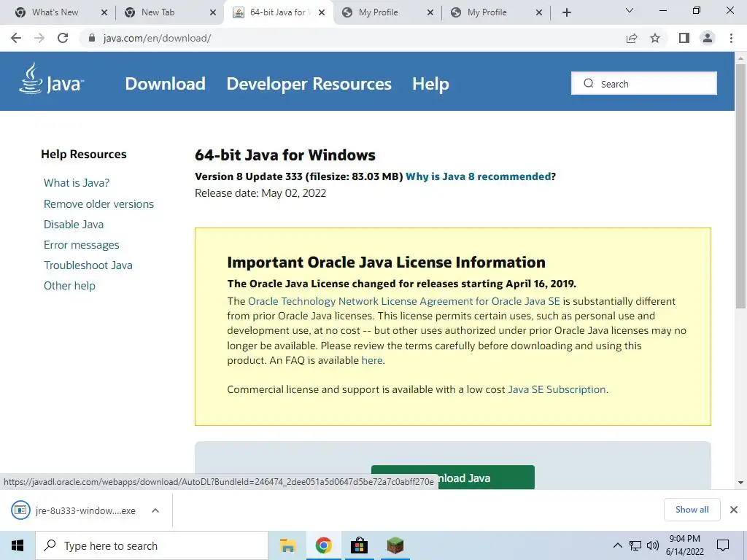
Task: Click the page vertical scrollbar thumb
Action: (740, 186)
